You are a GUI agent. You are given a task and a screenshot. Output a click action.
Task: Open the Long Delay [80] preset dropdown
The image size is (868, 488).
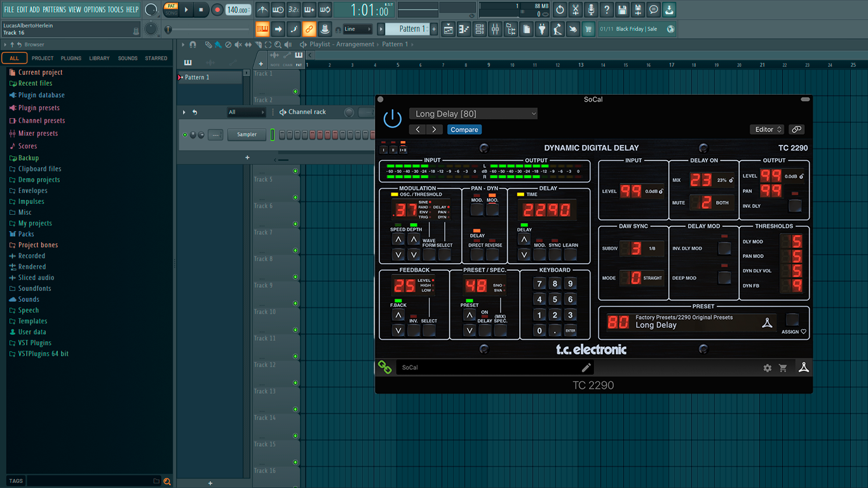click(x=473, y=114)
